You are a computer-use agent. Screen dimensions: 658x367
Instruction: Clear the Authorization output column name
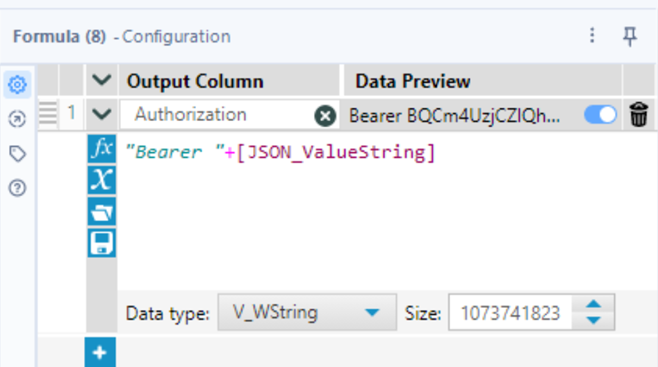coord(325,115)
